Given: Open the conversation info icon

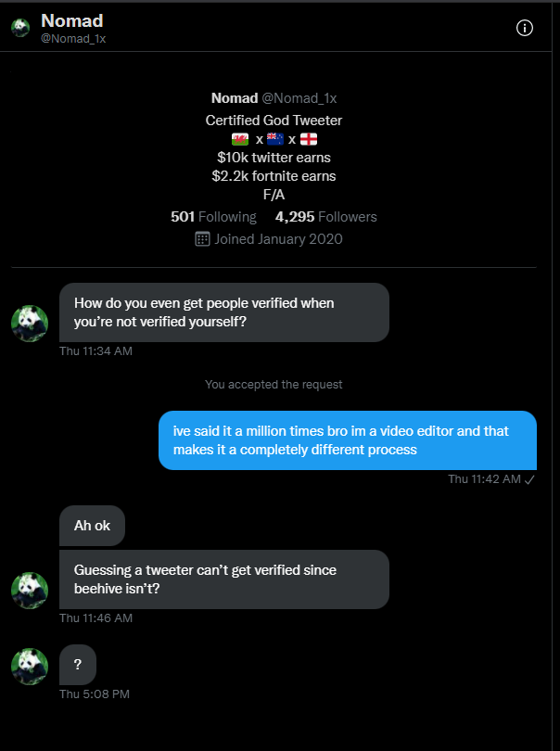Looking at the screenshot, I should pyautogui.click(x=525, y=28).
